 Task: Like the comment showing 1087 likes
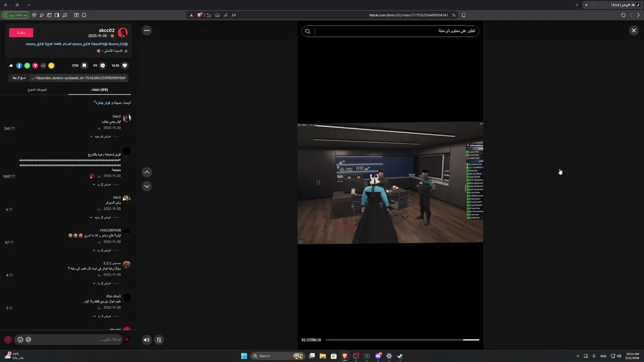pos(14,176)
